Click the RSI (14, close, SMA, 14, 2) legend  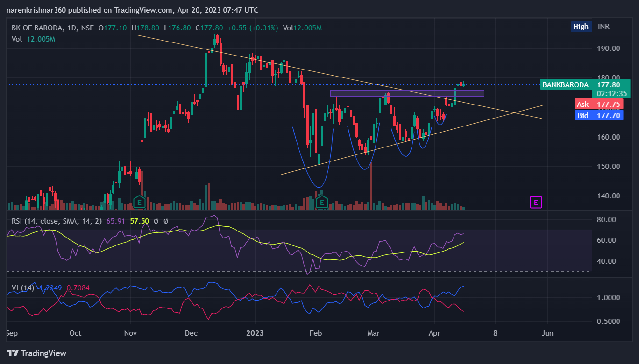[57, 221]
